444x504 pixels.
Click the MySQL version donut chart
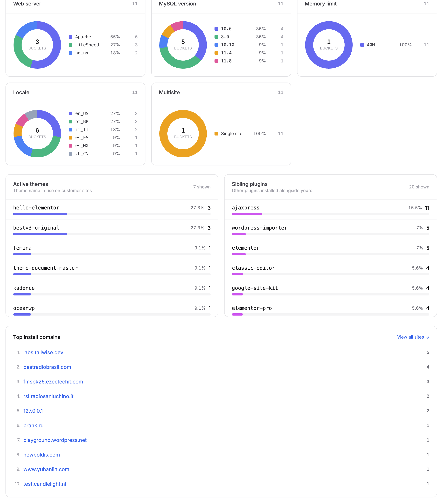(x=183, y=45)
